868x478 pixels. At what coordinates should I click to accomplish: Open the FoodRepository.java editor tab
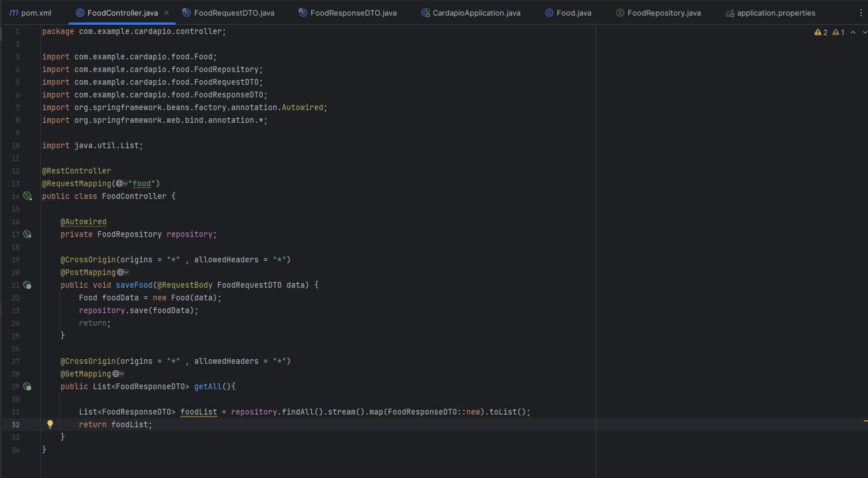point(663,13)
